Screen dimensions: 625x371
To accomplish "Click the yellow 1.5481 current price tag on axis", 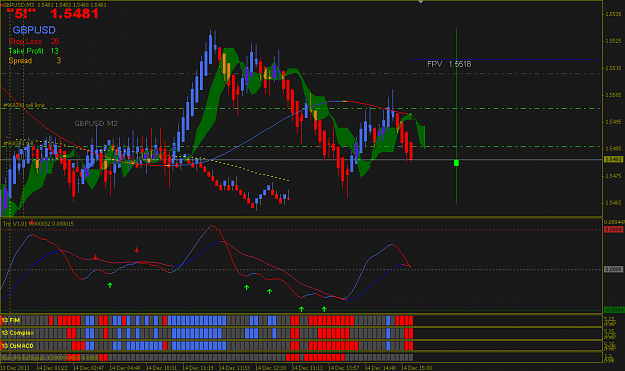I will [613, 159].
